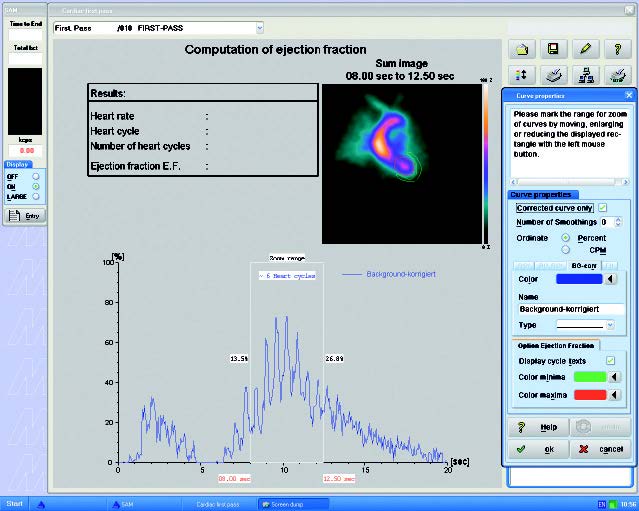The image size is (639, 511).
Task: Click the open folder toolbar icon
Action: (x=523, y=48)
